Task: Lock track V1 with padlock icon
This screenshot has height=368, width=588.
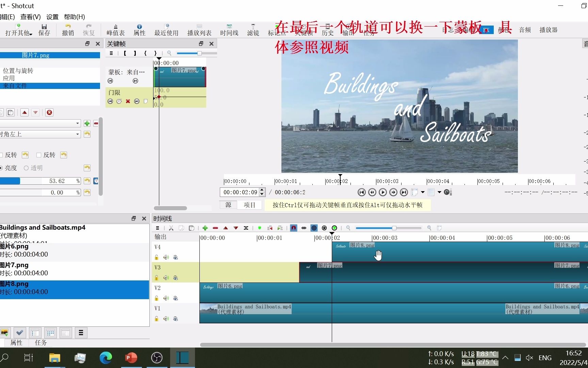Action: click(x=156, y=319)
